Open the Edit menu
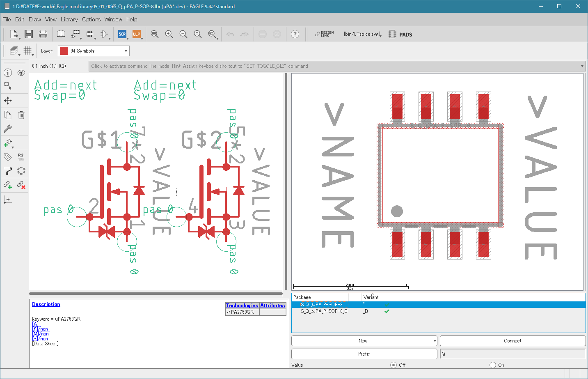Viewport: 588px width, 379px height. (20, 19)
